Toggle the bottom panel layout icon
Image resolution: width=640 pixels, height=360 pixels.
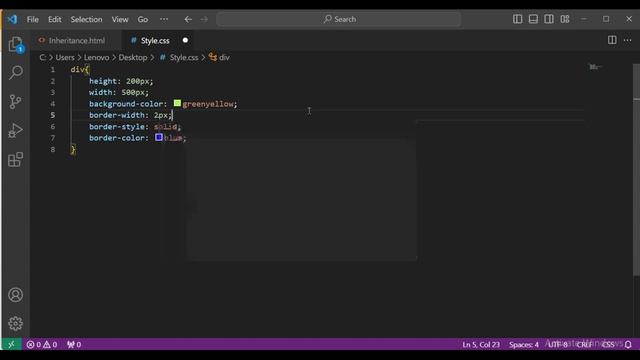coord(533,19)
